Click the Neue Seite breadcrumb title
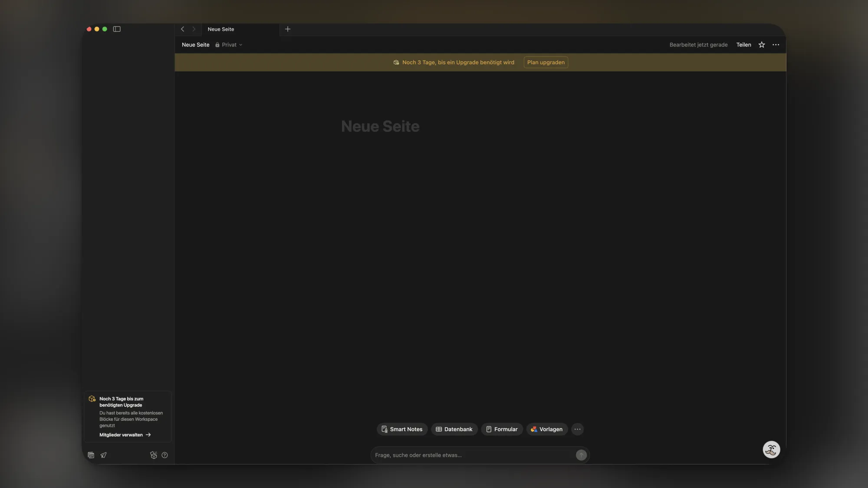This screenshot has width=868, height=488. (195, 45)
